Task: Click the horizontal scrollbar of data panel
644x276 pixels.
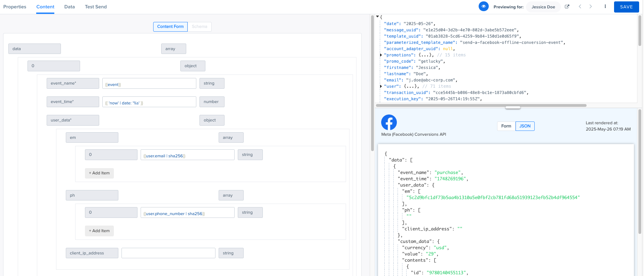Action: click(481, 105)
